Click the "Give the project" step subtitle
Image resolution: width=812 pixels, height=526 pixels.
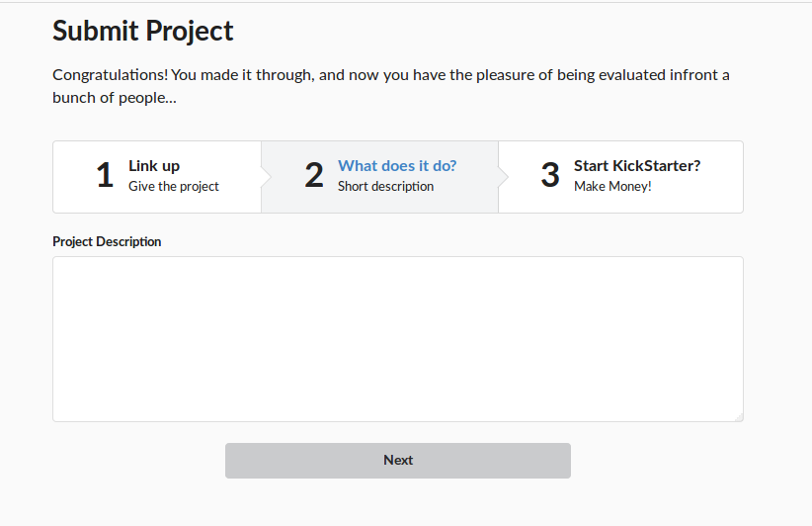click(174, 186)
